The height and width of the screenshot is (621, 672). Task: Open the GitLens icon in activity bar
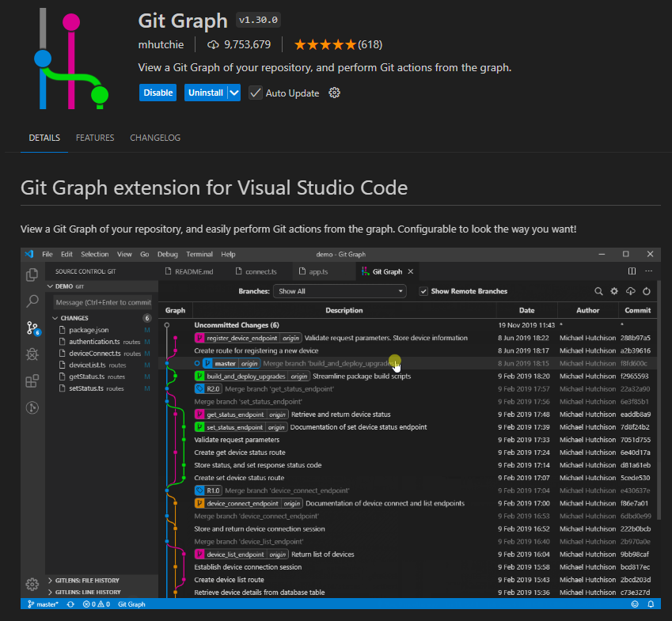click(x=32, y=407)
